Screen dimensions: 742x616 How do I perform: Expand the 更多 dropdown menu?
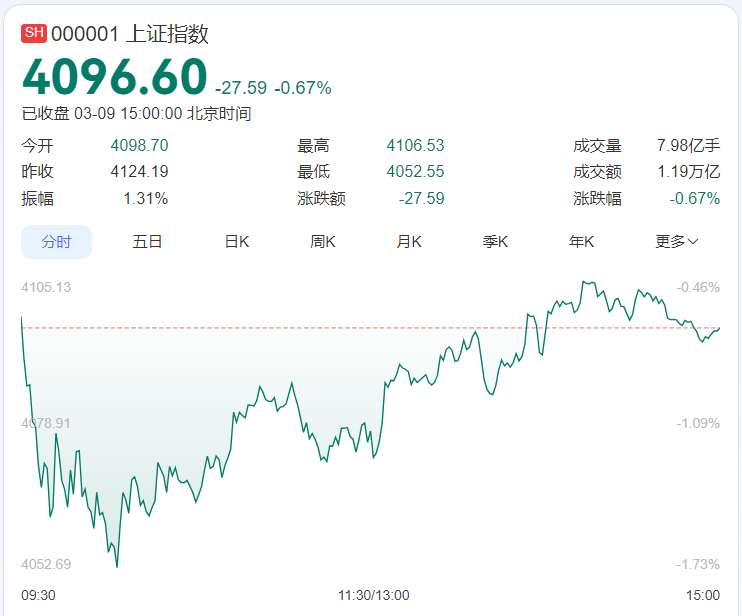click(676, 242)
